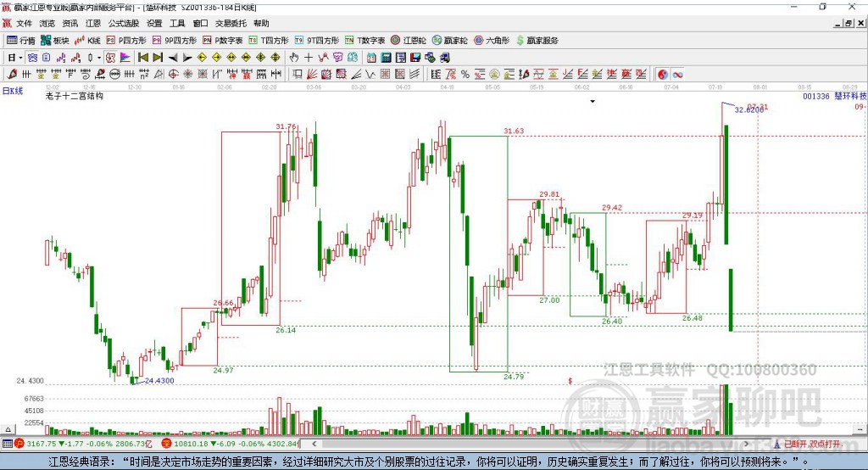Click the 24.79 low price label
This screenshot has height=470, width=868.
click(x=514, y=377)
